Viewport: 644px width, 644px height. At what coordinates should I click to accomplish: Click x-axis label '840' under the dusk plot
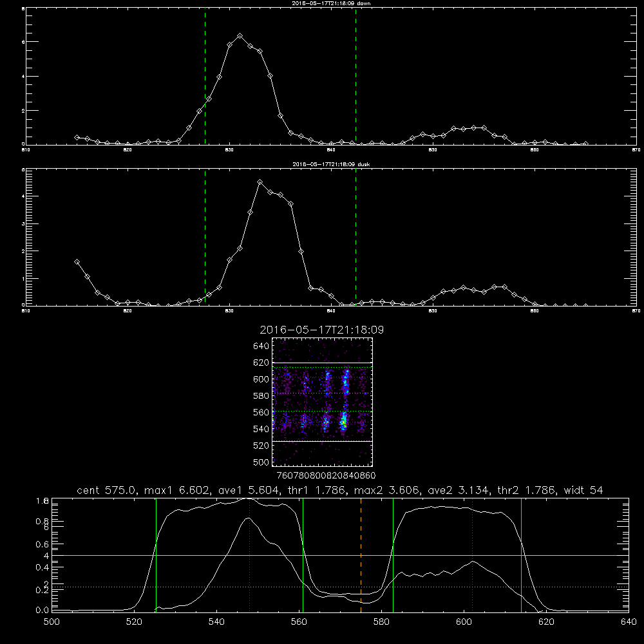[331, 311]
